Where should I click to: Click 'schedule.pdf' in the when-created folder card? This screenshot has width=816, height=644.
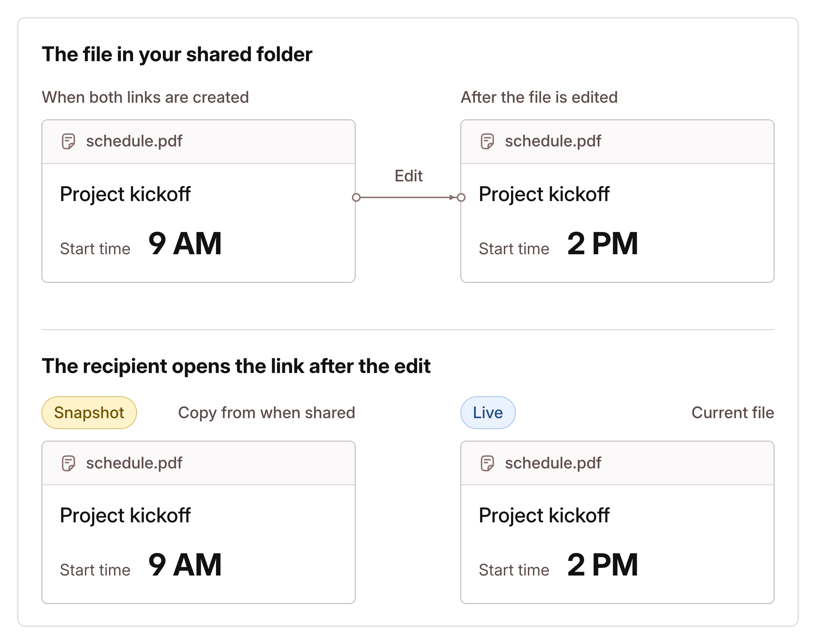coord(134,141)
